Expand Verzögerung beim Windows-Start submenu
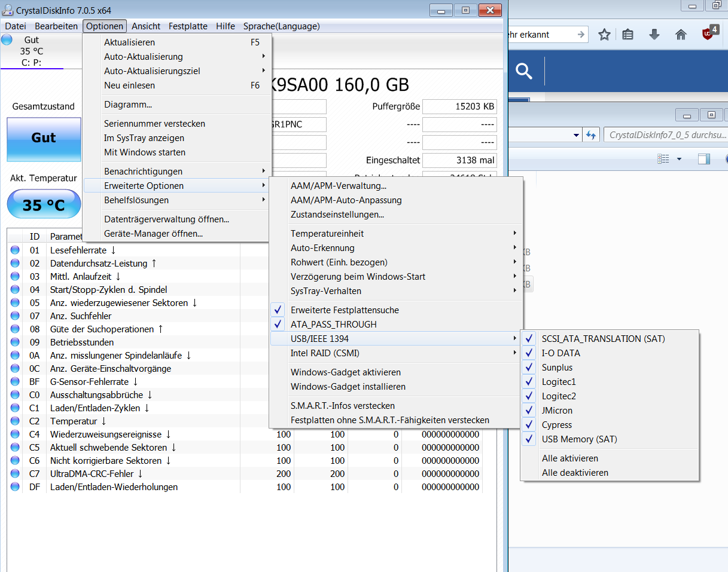The image size is (728, 572). [396, 276]
